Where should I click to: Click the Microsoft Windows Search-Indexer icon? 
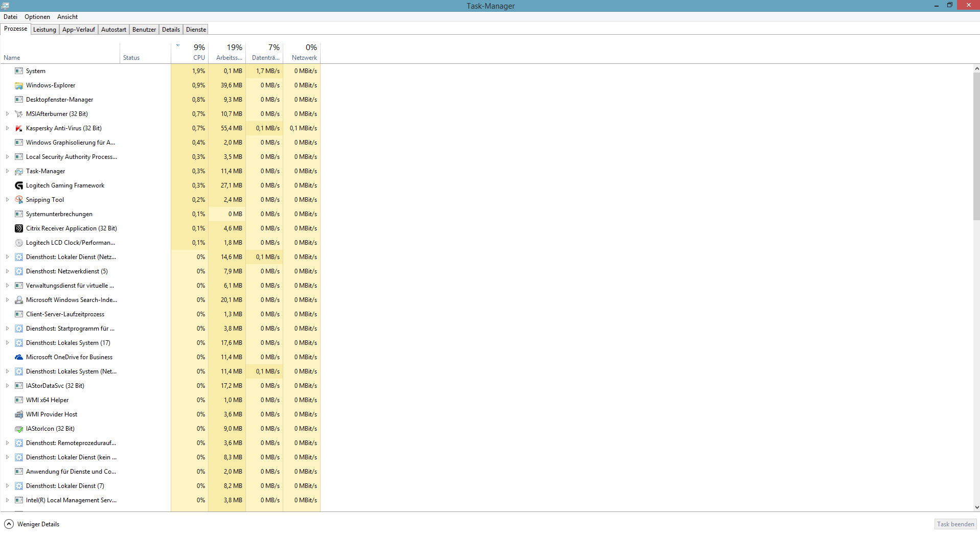[19, 300]
